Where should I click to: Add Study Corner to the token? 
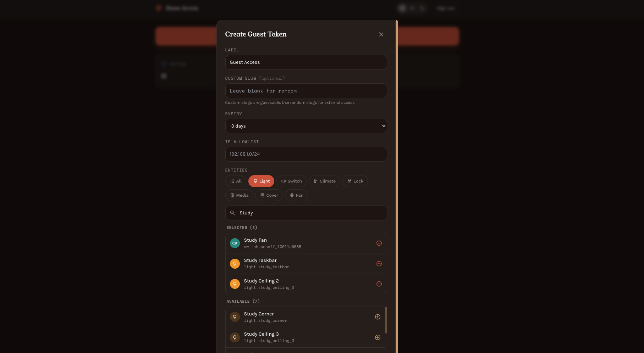pos(378,317)
